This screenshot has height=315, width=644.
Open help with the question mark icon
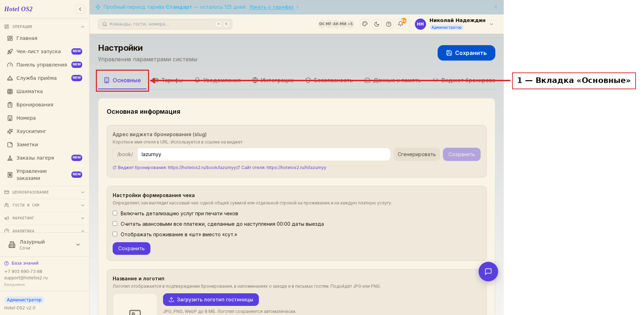[389, 24]
